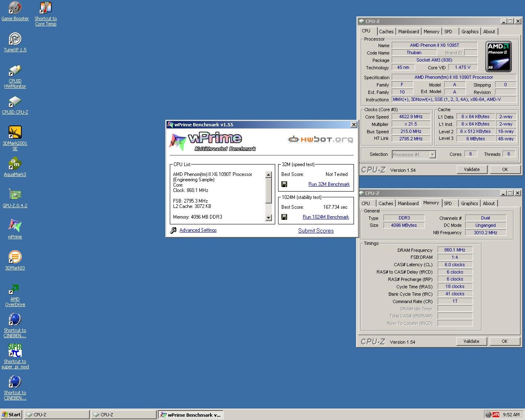Run 1024M Benchmark in wPrime
This screenshot has width=525, height=420.
[x=326, y=217]
